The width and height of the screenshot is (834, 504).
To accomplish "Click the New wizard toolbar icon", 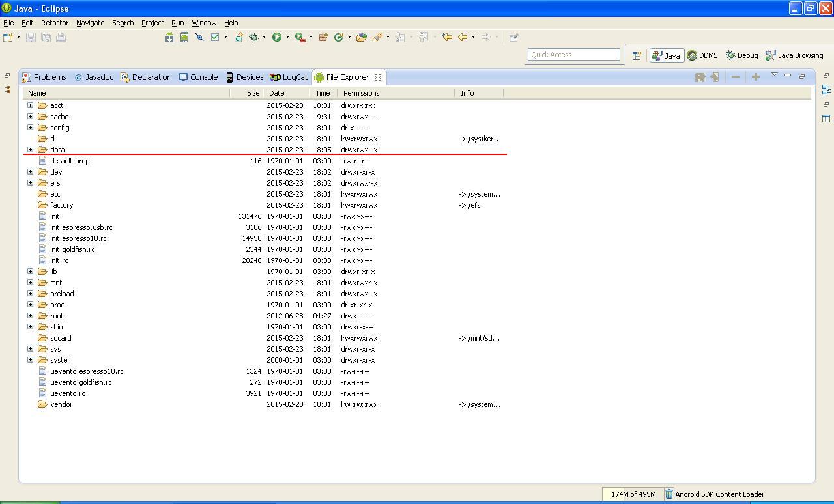I will [x=8, y=38].
